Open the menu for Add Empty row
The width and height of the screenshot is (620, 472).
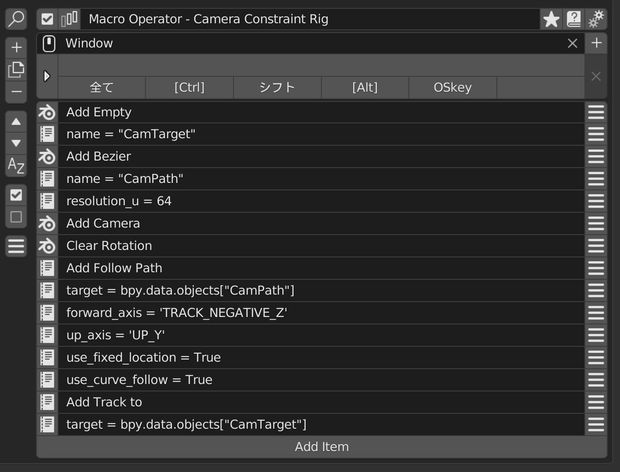click(596, 112)
